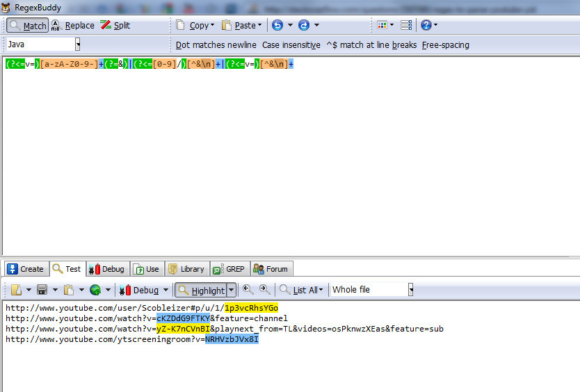The width and height of the screenshot is (580, 392).
Task: Expand the globe icon dropdown arrow
Action: pyautogui.click(x=108, y=290)
